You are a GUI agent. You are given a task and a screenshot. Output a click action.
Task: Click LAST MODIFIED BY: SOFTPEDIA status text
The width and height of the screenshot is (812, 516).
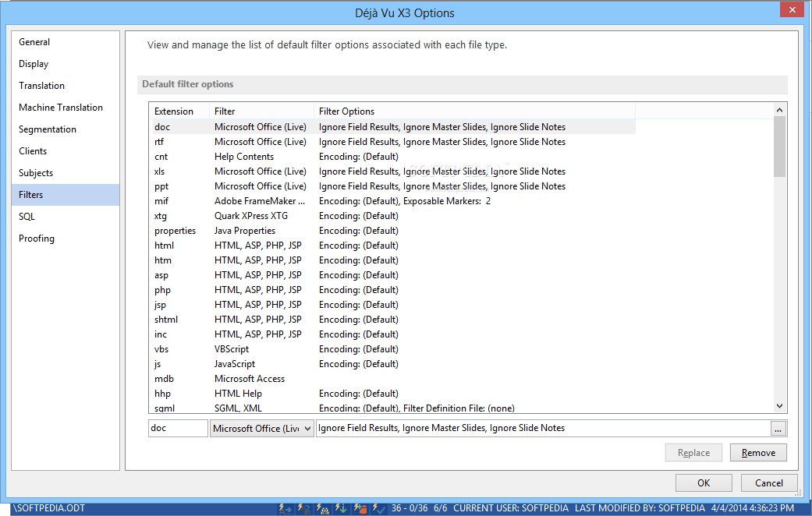coord(640,508)
